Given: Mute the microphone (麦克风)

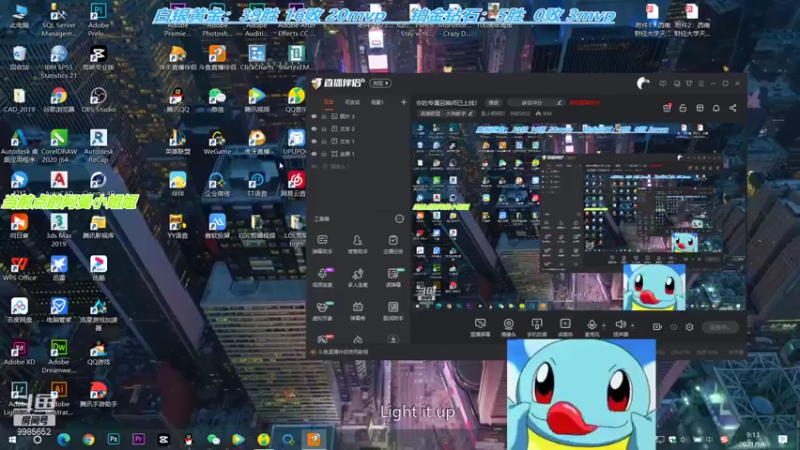Looking at the screenshot, I should point(591,327).
